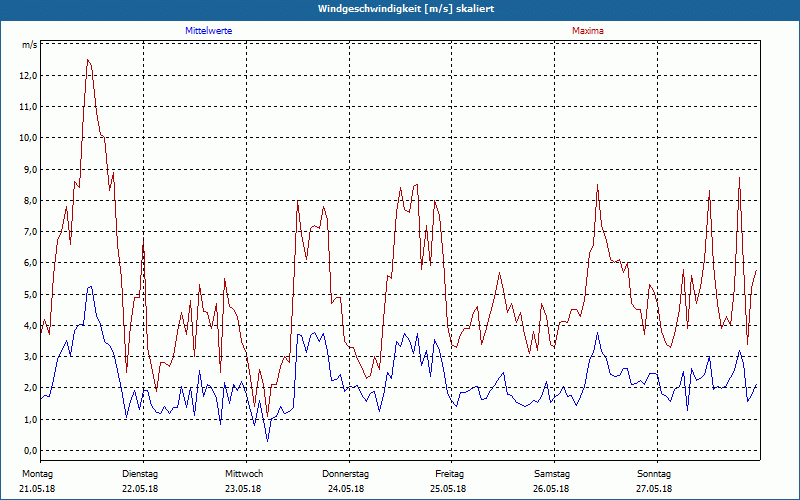Click the 11,0 y-axis value
Viewport: 800px width, 500px height.
coord(29,107)
